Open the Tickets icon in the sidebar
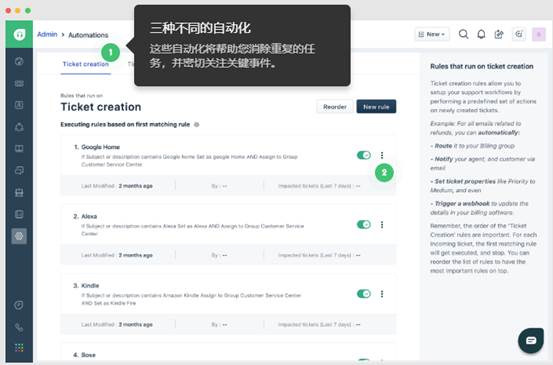Screen dimensions: 553x365 pyautogui.click(x=19, y=83)
